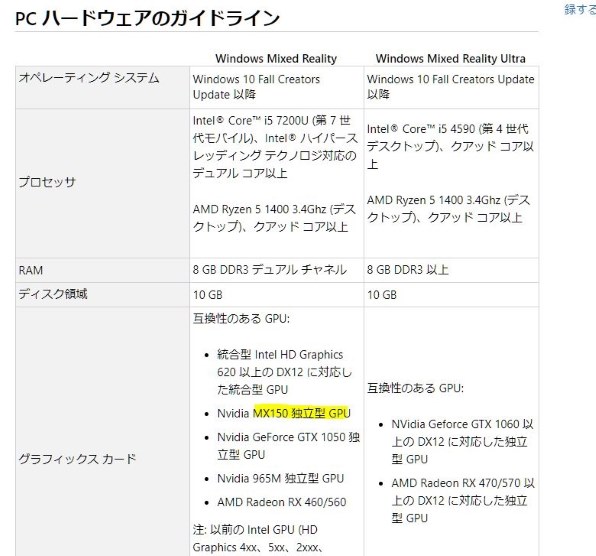Viewport: 596px width, 556px height.
Task: Click the '8 GB DDR3 以上' cell
Action: pyautogui.click(x=408, y=270)
